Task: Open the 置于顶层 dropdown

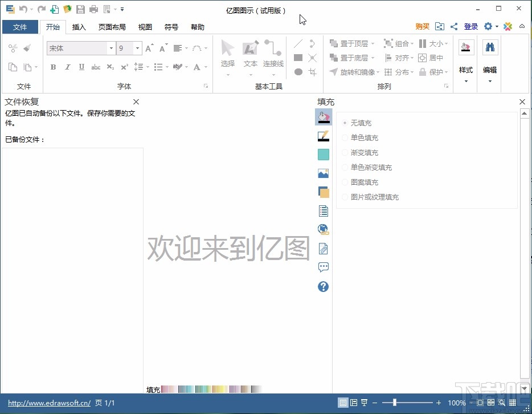Action: tap(373, 43)
